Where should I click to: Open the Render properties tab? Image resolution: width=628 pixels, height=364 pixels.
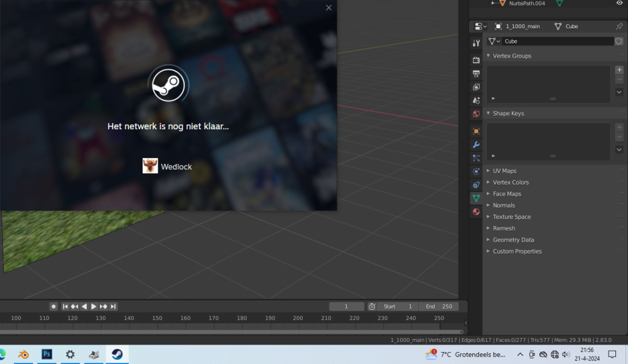[476, 60]
